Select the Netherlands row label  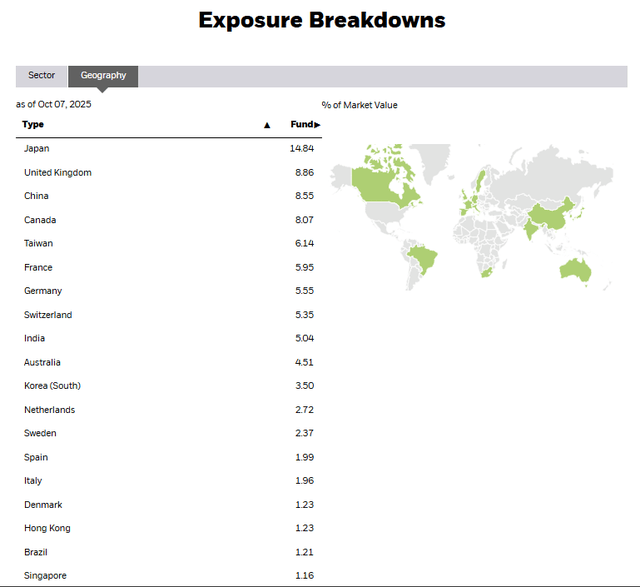pos(49,410)
